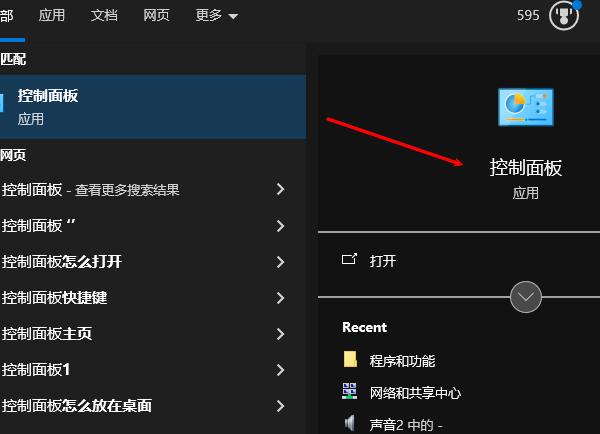Select the first tab ending in 部
The height and width of the screenshot is (434, 600).
click(7, 15)
